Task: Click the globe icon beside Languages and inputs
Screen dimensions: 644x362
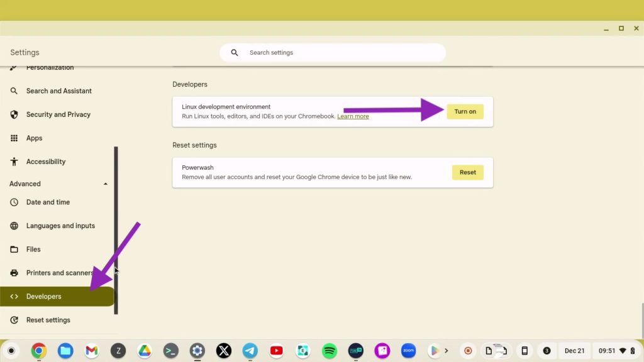Action: click(x=14, y=226)
